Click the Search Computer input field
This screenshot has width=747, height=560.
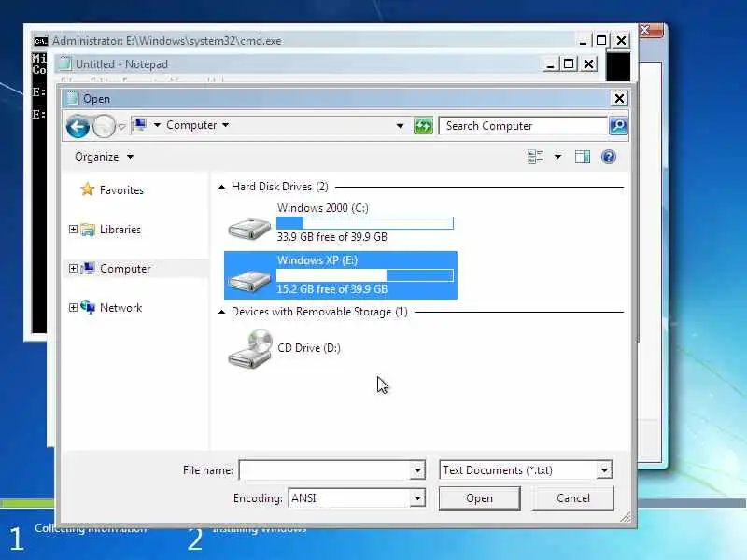click(x=523, y=126)
